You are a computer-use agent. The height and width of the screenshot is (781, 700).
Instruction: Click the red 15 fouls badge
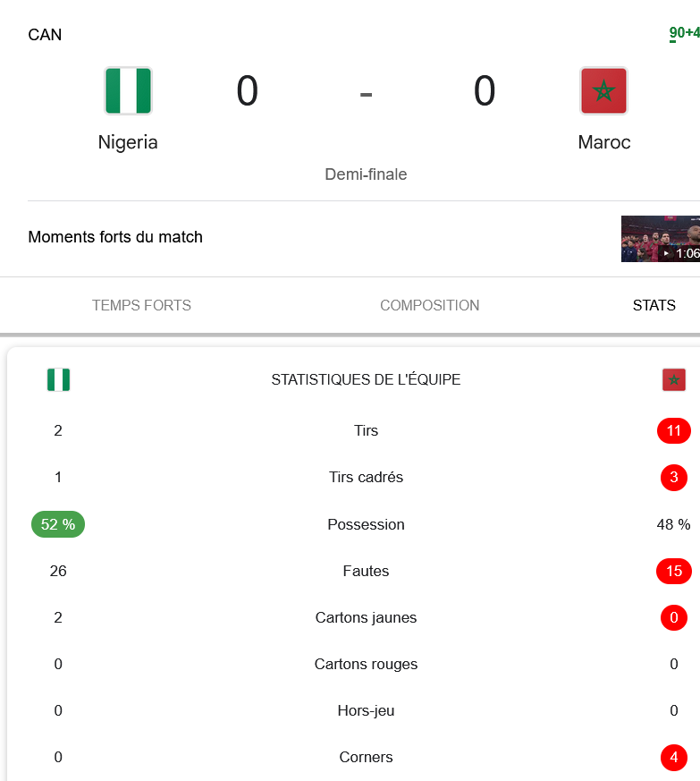[673, 571]
